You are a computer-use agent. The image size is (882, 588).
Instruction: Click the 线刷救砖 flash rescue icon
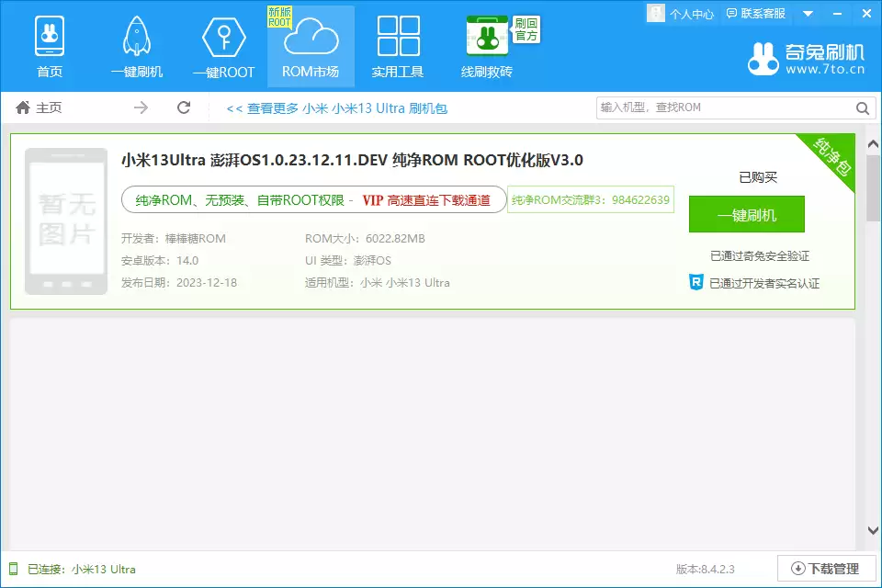click(x=485, y=35)
